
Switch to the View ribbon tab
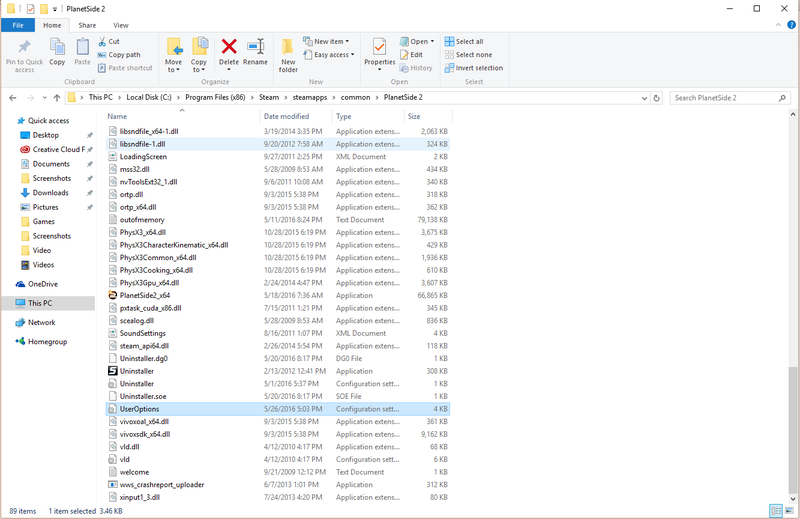pos(121,25)
